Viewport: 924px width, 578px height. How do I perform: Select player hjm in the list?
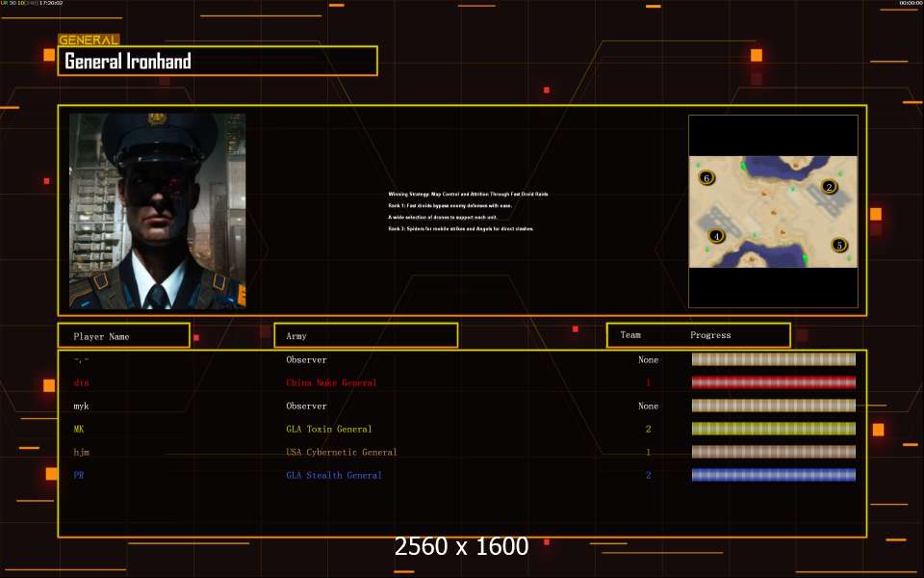pyautogui.click(x=81, y=453)
